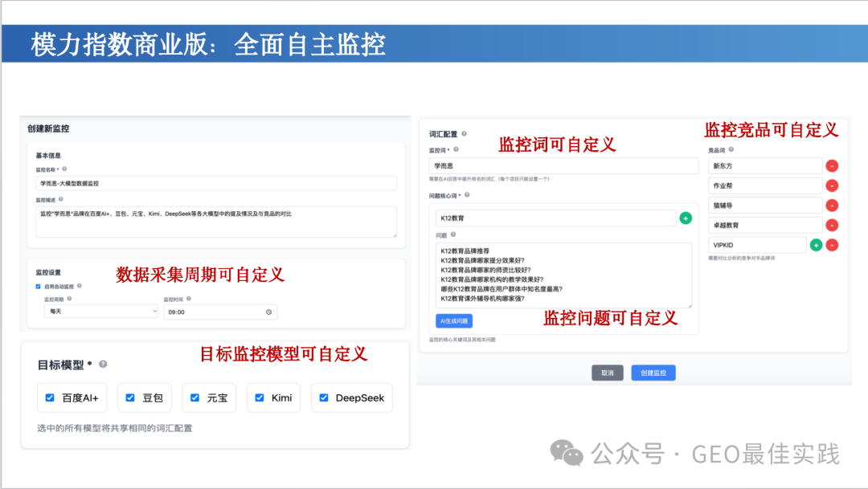The height and width of the screenshot is (489, 868).
Task: Open the 监控周期 dropdown showing 每天
Action: pos(100,312)
